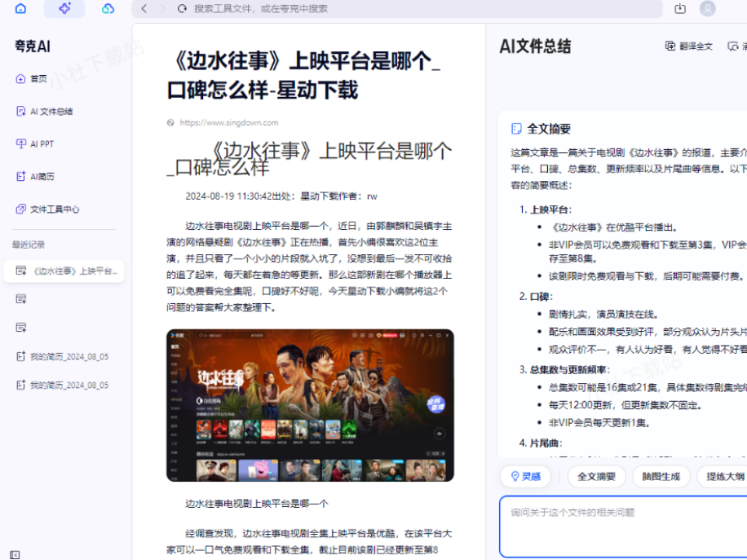Open the singdown.com source link
The height and width of the screenshot is (560, 747).
[228, 123]
